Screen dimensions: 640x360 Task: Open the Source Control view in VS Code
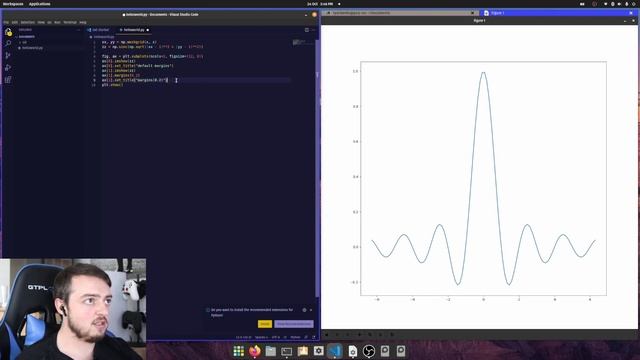point(8,56)
